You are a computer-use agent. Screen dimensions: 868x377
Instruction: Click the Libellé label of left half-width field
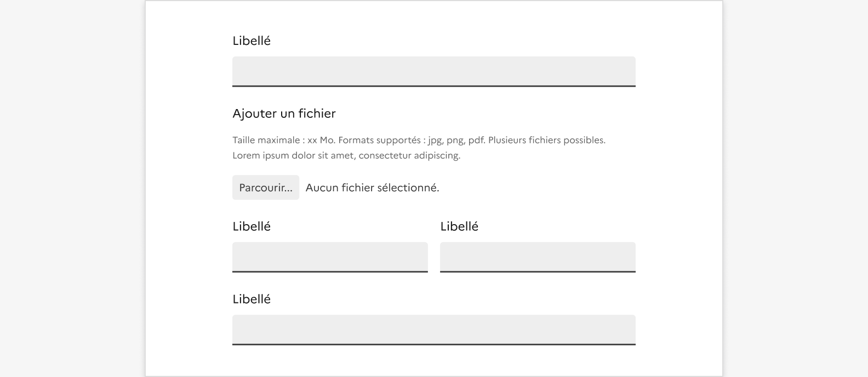(252, 226)
